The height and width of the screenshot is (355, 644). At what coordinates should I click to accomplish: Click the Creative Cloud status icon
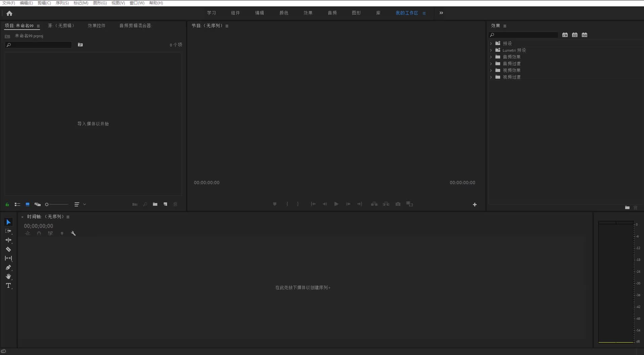pos(3,351)
